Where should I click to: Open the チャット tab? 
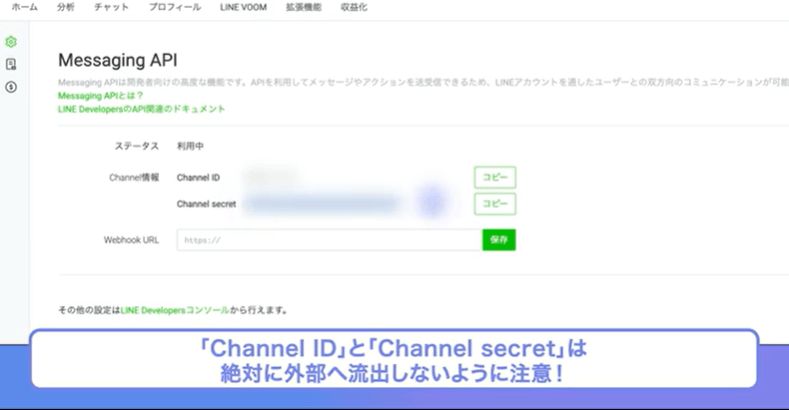tap(111, 7)
